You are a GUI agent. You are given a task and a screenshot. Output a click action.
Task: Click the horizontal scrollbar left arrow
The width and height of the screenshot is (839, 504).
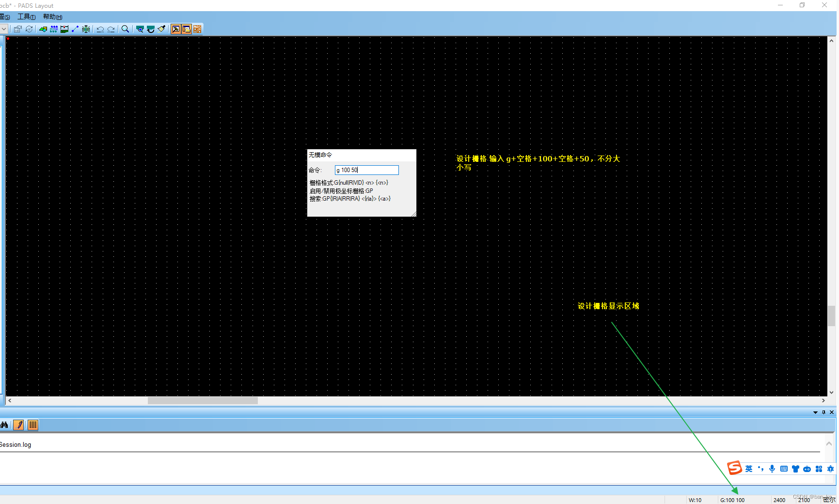click(10, 401)
